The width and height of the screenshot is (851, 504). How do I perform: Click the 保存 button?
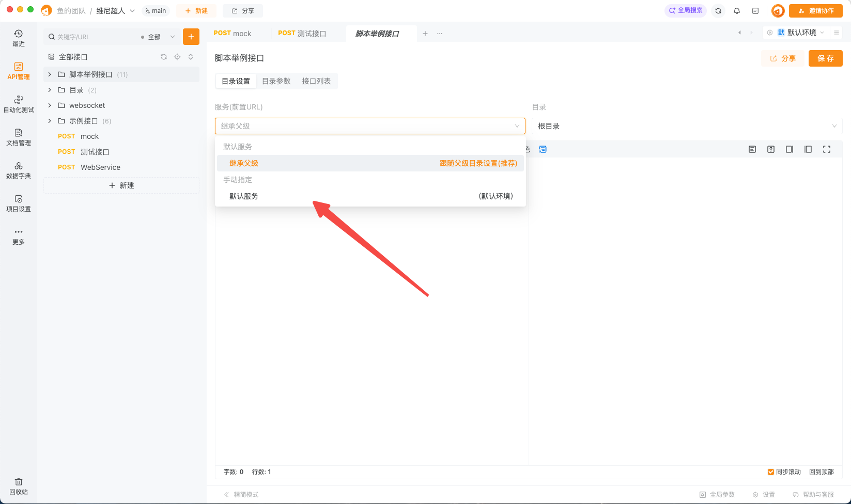tap(825, 58)
